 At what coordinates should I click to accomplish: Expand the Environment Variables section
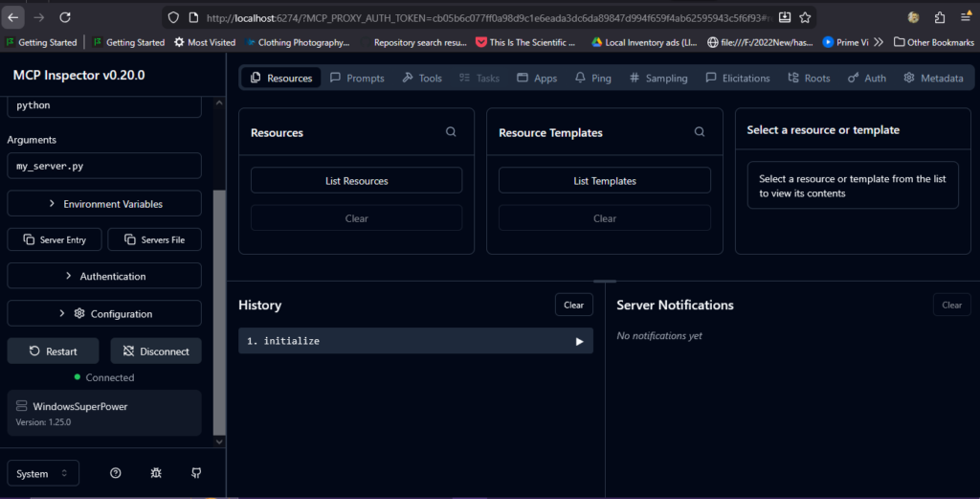tap(104, 204)
